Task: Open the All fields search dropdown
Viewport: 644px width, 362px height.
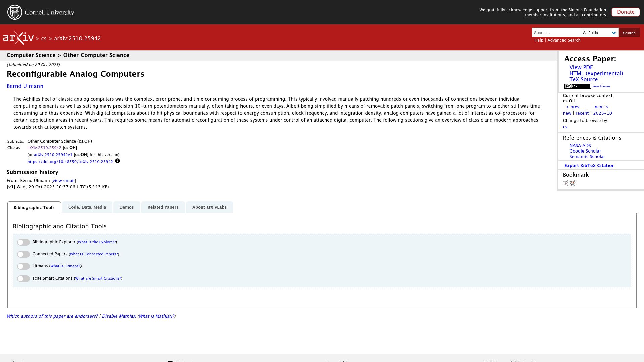Action: pos(599,33)
